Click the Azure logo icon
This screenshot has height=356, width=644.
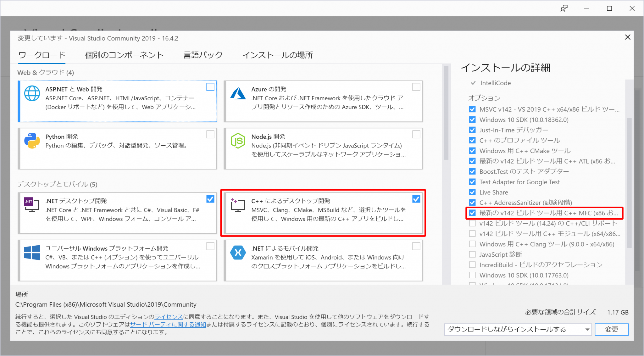238,93
